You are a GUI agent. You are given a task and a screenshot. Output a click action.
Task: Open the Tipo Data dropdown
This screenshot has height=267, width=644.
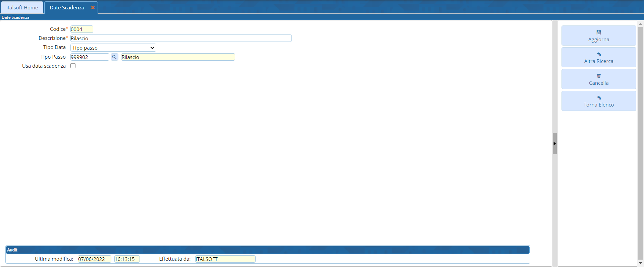point(113,48)
